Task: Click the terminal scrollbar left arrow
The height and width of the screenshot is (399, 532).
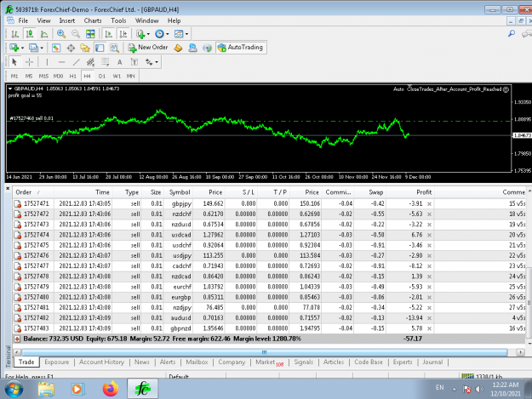Action: point(16,352)
